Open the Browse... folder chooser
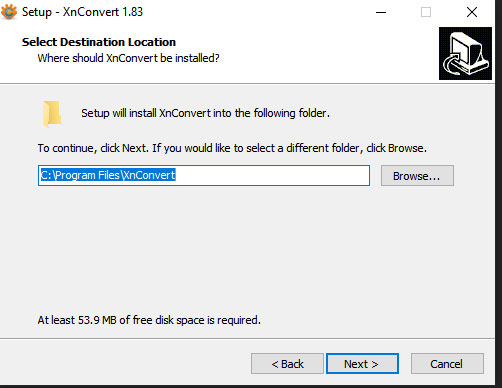This screenshot has height=388, width=502. [x=417, y=176]
